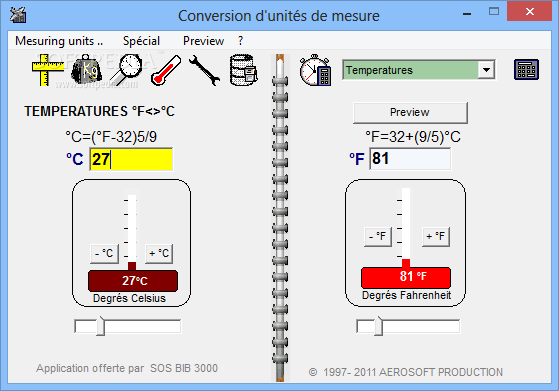
Task: Minimize the Conversion d'unités window
Action: point(467,13)
